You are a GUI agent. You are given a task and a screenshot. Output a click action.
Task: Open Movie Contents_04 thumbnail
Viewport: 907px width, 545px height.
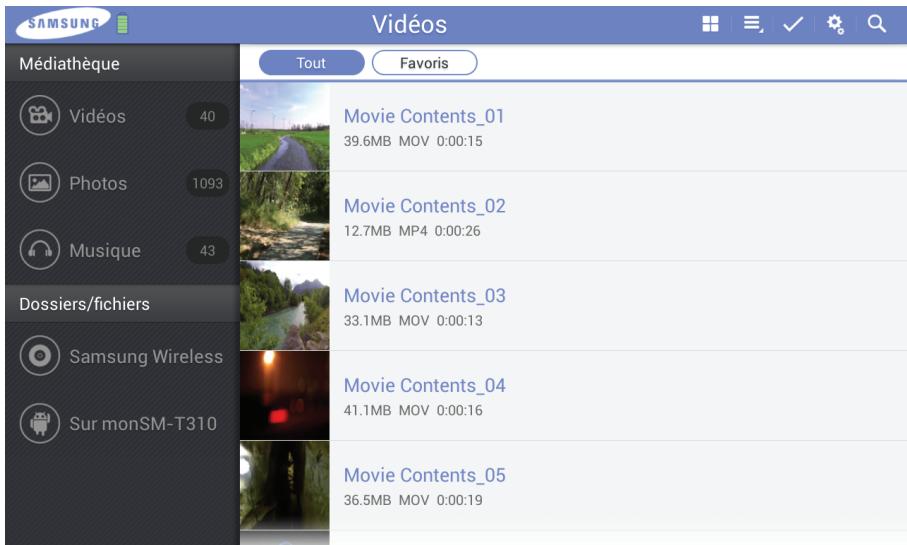[x=285, y=395]
